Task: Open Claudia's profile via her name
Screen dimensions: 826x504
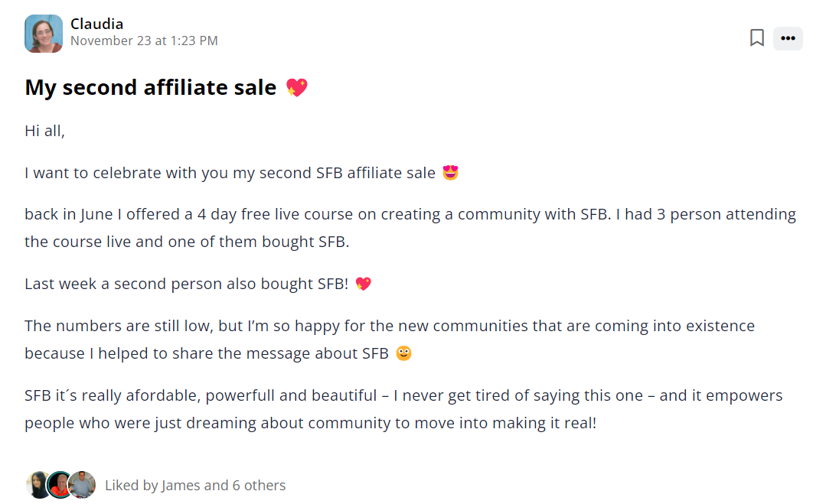Action: pyautogui.click(x=96, y=24)
